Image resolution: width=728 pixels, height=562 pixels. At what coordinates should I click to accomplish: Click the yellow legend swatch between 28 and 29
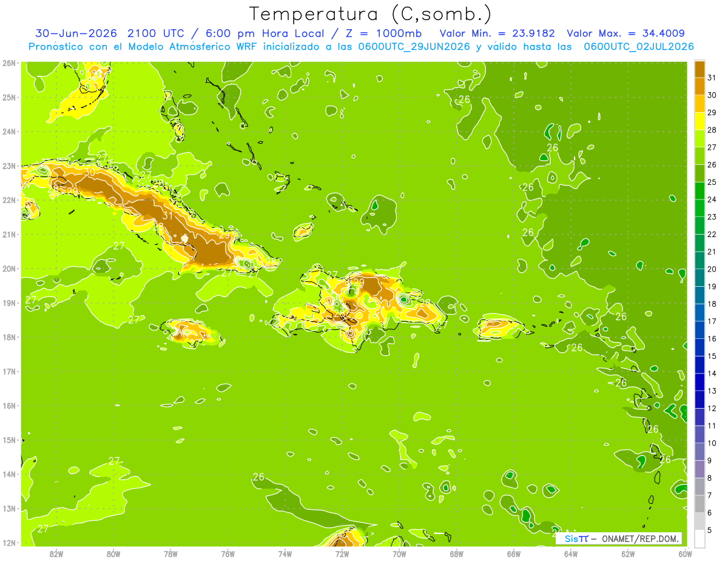(x=699, y=121)
